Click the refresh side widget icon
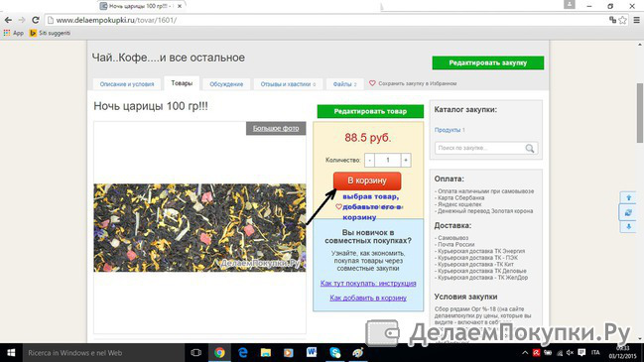The height and width of the screenshot is (362, 644). coord(628,212)
